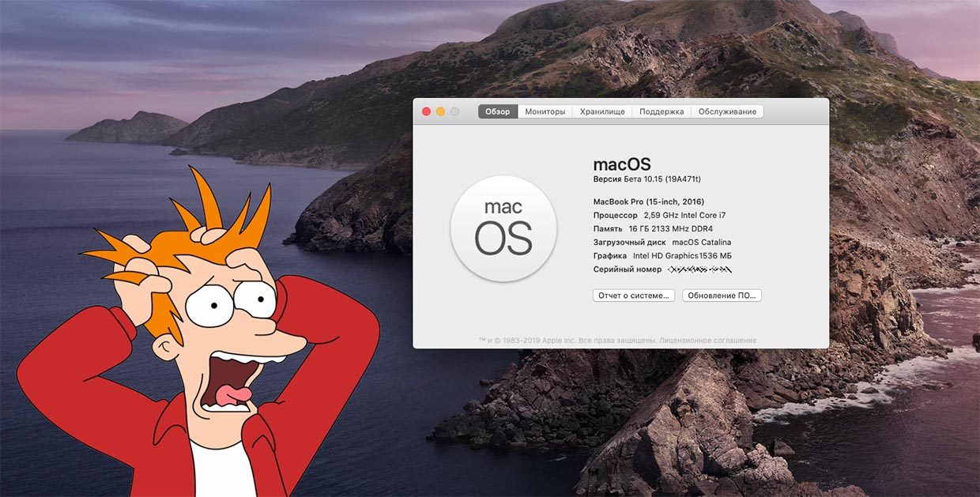Click the 16 ГБ 2133 MHz DDR4 value

671,228
